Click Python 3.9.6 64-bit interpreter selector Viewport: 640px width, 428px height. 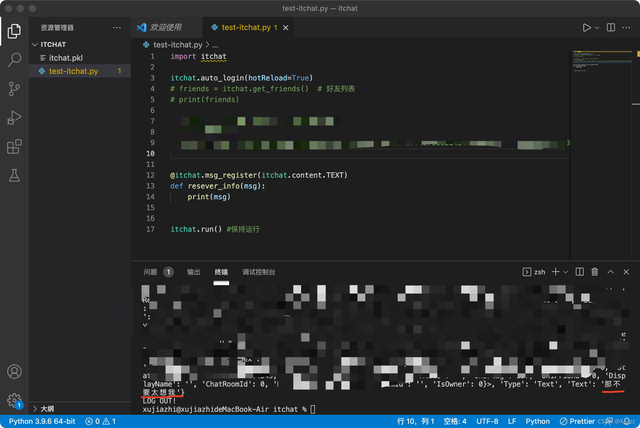(x=43, y=421)
